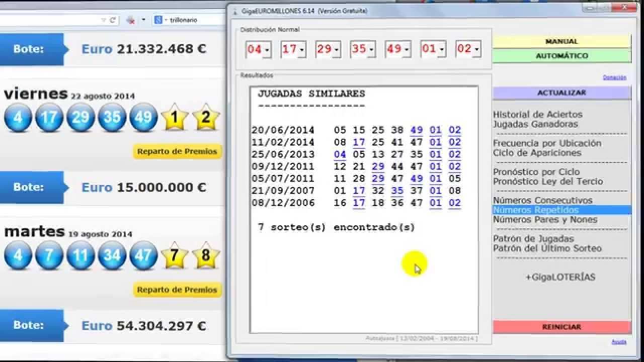Click ball 7 in martes draw
The image size is (644, 362).
(x=49, y=256)
